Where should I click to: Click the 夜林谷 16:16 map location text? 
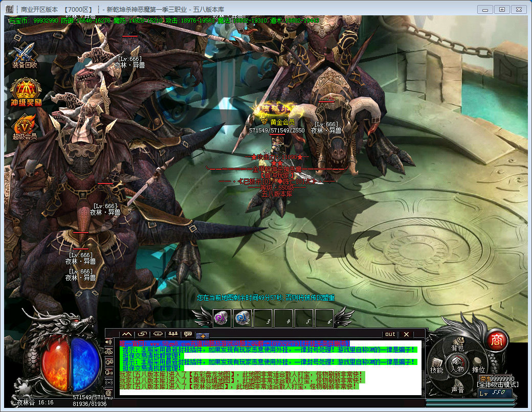[35, 402]
